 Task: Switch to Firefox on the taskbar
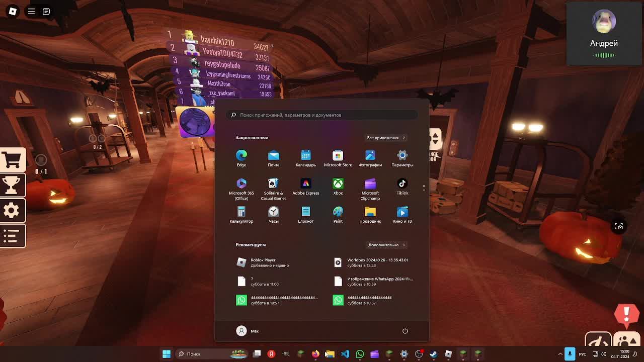[315, 354]
